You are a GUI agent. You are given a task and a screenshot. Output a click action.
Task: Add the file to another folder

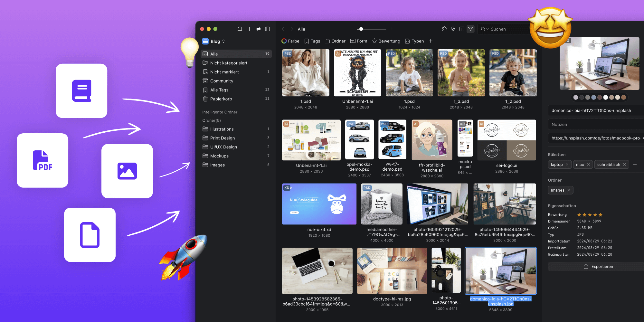[579, 190]
